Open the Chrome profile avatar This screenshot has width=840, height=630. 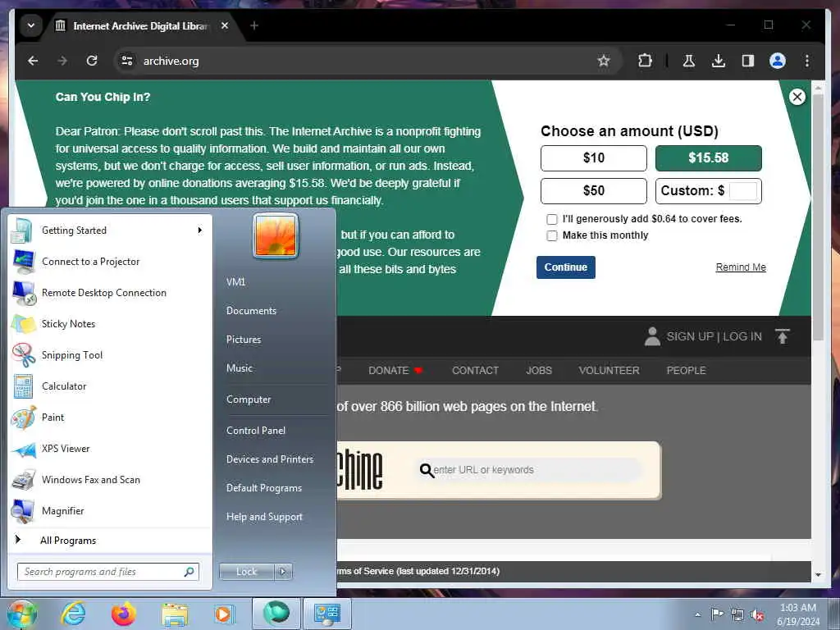(778, 61)
